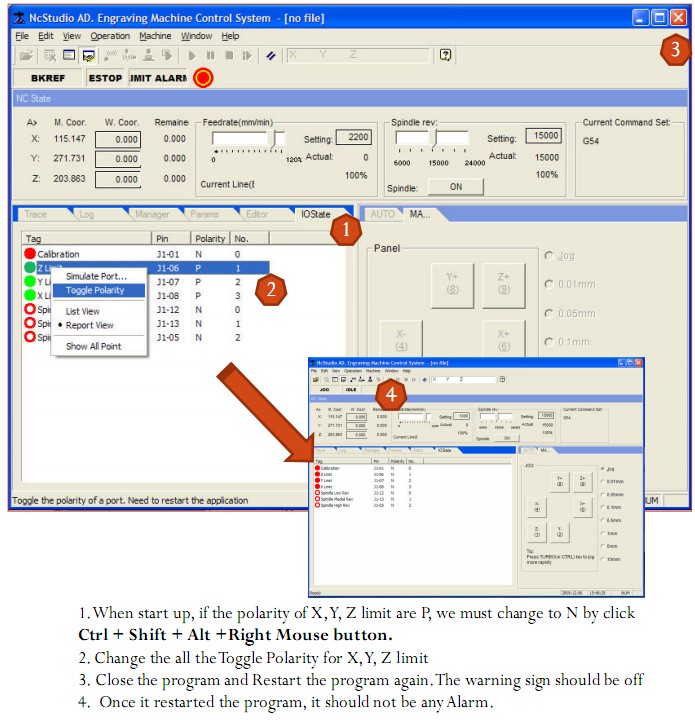The width and height of the screenshot is (695, 720).
Task: Click the Play (start) toolbar button
Action: click(x=192, y=56)
